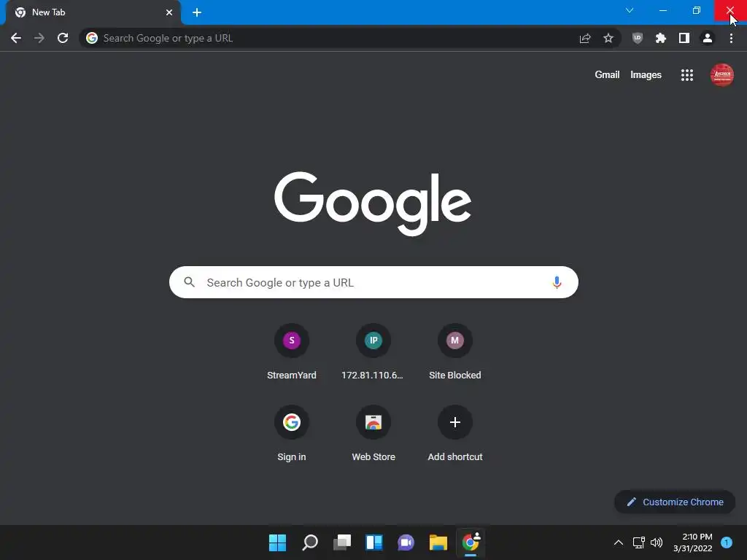The width and height of the screenshot is (747, 560).
Task: Open the Images link
Action: [646, 75]
